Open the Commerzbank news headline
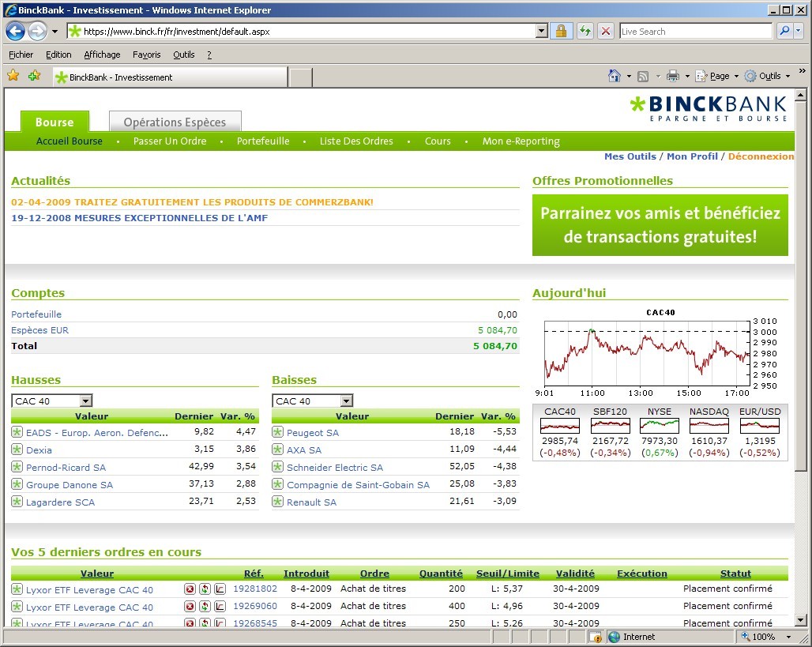812x647 pixels. [x=192, y=202]
